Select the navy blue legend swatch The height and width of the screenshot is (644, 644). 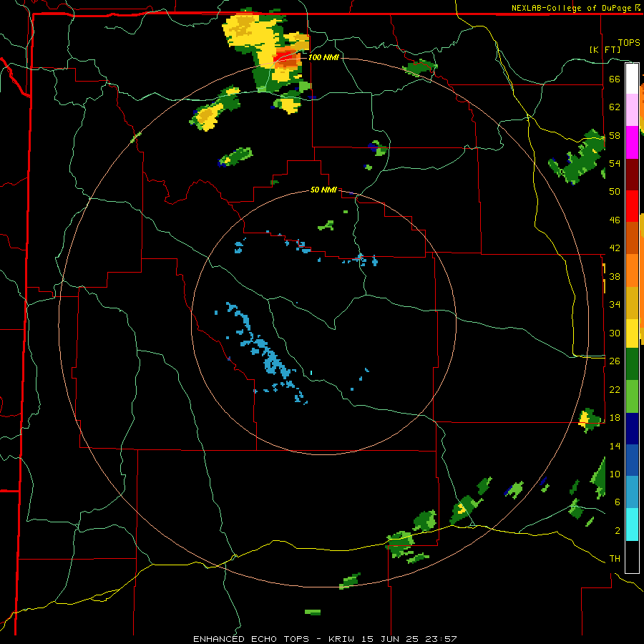click(x=632, y=429)
